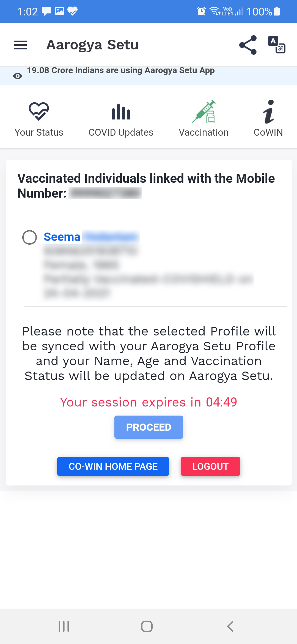Tap the session expiry timer text
This screenshot has height=644, width=297.
(x=148, y=402)
